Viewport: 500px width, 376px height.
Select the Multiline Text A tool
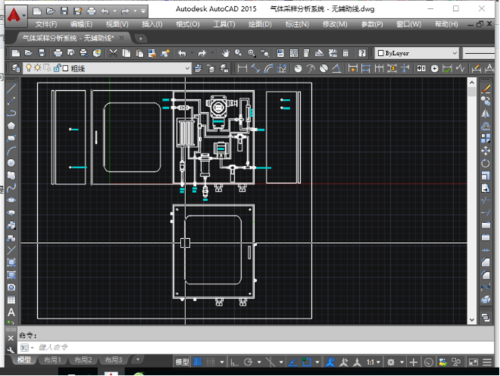click(x=11, y=312)
